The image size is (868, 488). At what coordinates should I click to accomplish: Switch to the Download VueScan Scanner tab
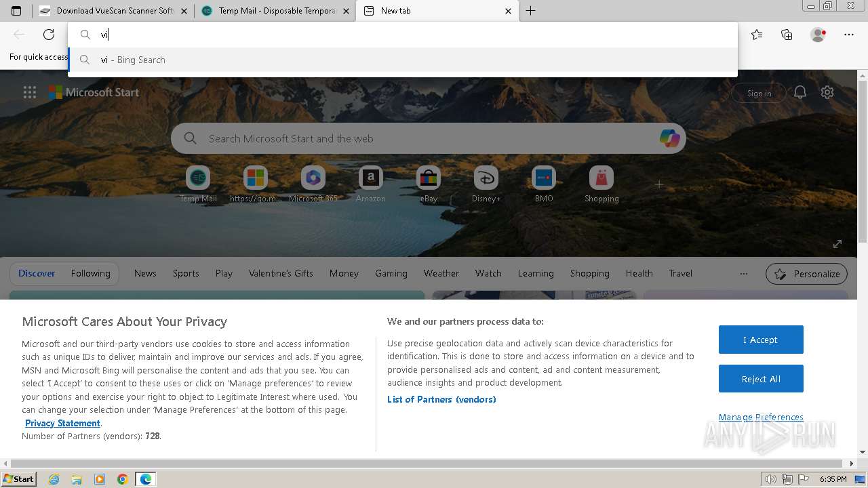coord(113,11)
